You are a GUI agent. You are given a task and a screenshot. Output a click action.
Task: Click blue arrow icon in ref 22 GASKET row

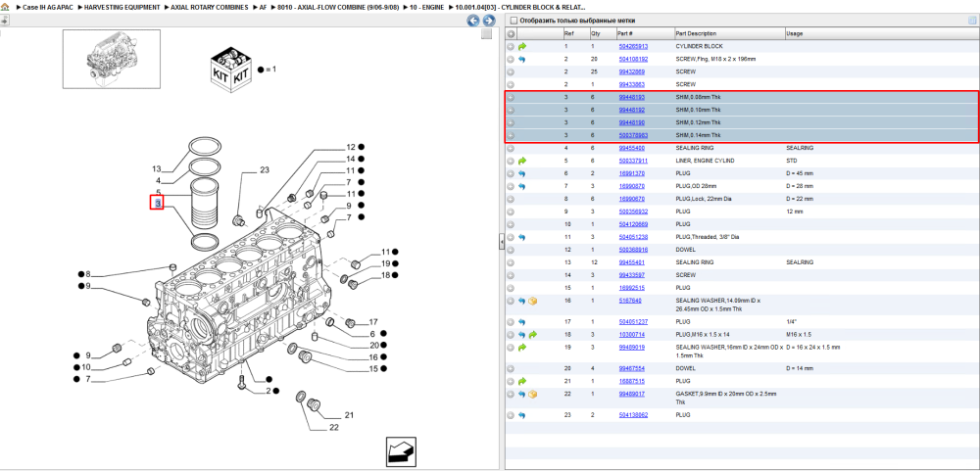[522, 395]
